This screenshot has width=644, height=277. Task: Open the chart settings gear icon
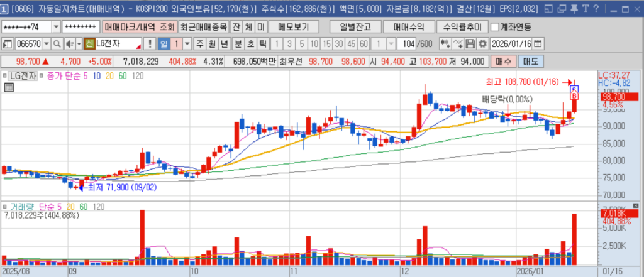(x=483, y=44)
